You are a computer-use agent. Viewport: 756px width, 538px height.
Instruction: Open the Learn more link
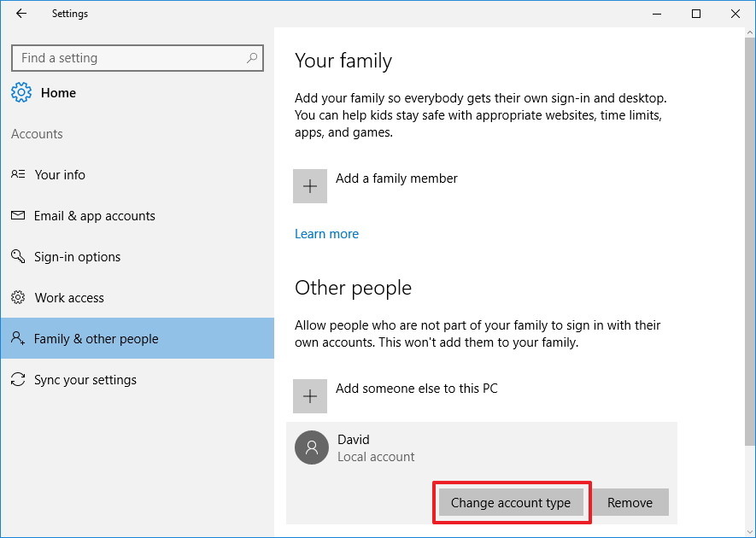click(x=326, y=234)
